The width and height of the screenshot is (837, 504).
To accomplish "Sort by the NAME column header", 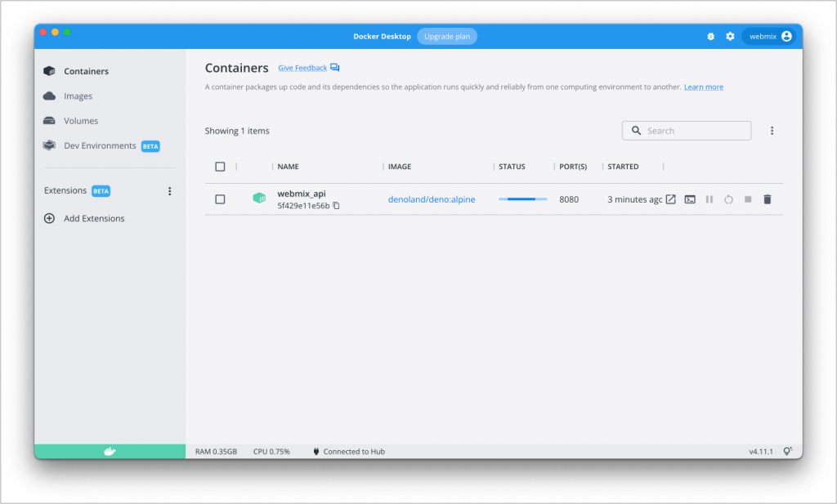I will click(289, 167).
